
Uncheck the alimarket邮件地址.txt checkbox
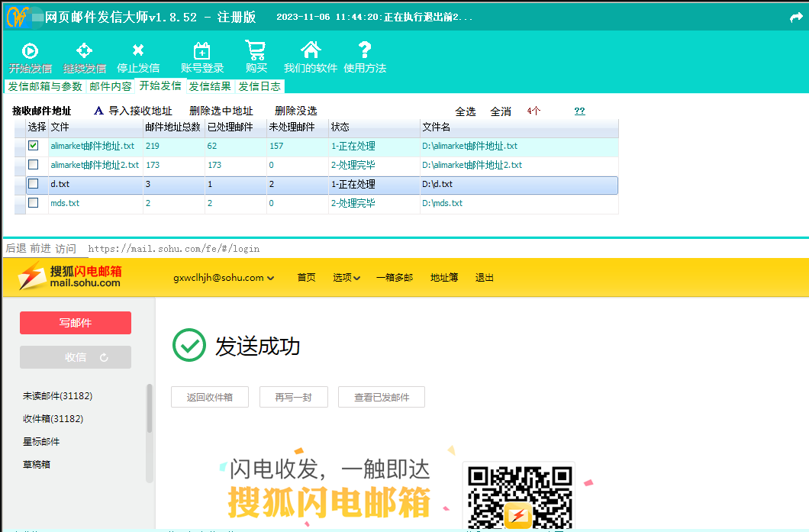tap(34, 146)
